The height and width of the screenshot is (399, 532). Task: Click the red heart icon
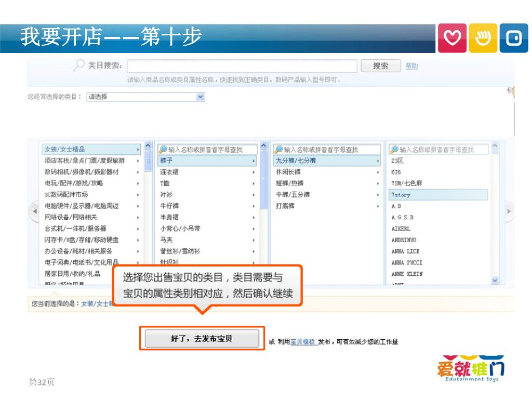tap(452, 38)
